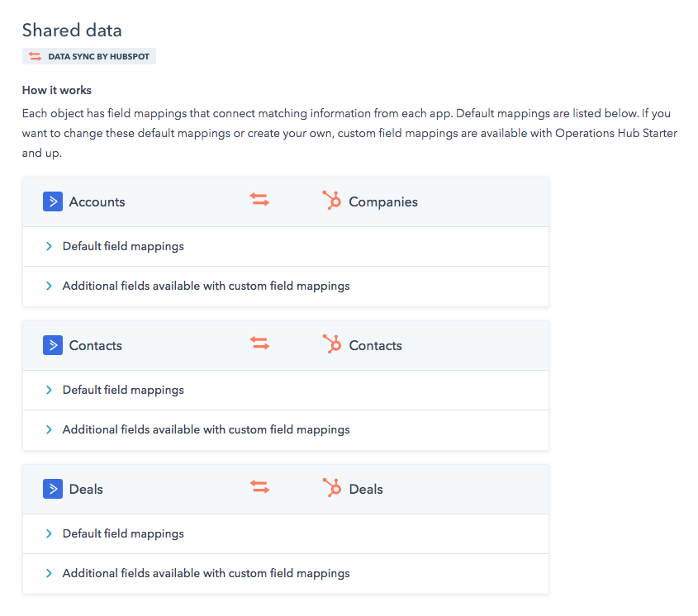698x616 pixels.
Task: Click the sync icon in Data Sync badge
Action: click(x=35, y=57)
